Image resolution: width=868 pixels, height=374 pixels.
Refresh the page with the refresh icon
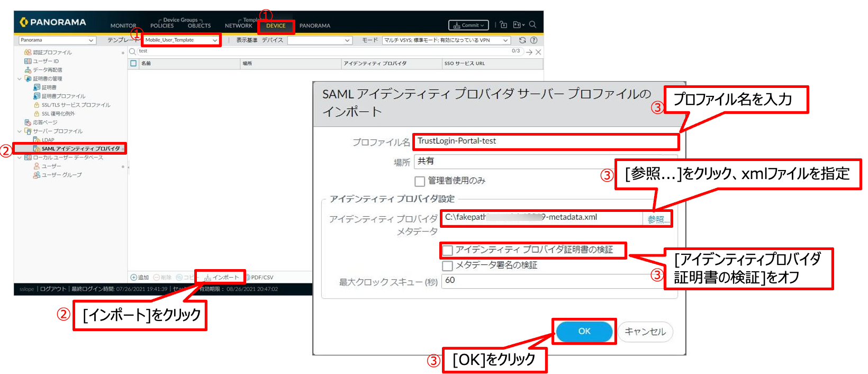(522, 40)
